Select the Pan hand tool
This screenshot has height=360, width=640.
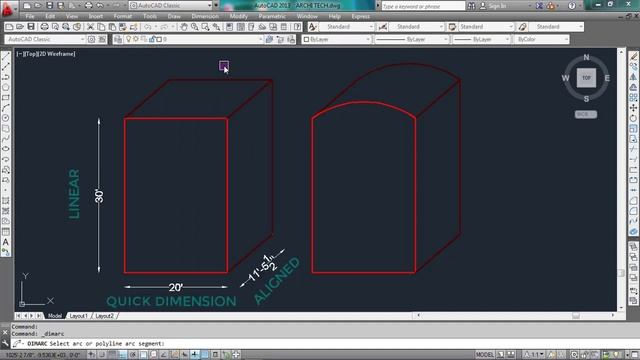pyautogui.click(x=184, y=27)
